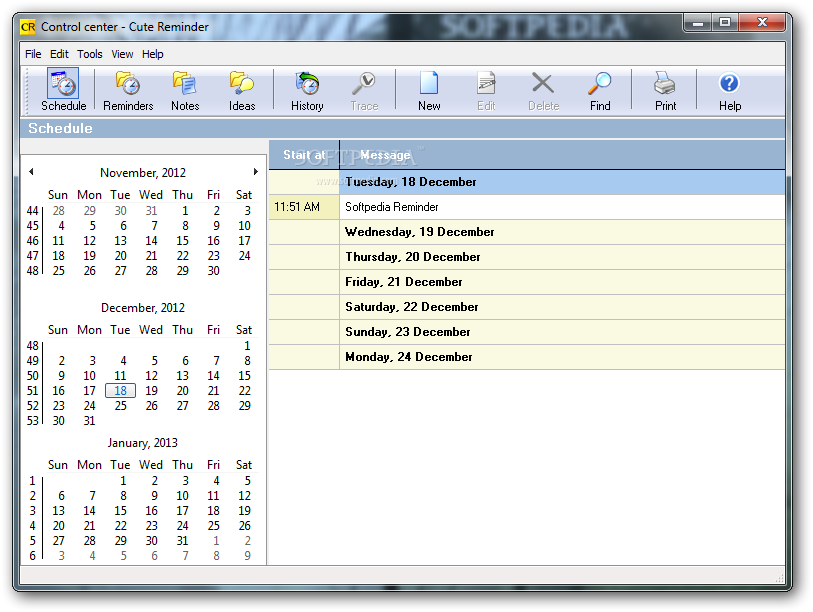Image resolution: width=813 pixels, height=612 pixels.
Task: Select January 20 in the calendar
Action: [59, 525]
